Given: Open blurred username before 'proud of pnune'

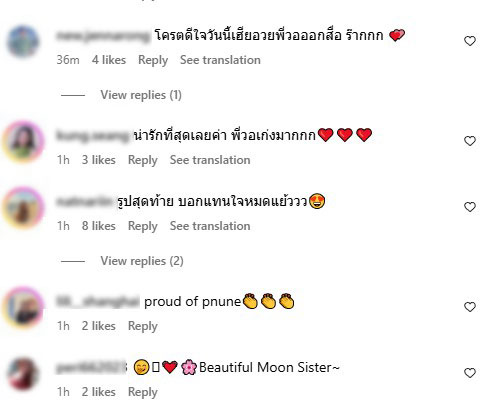Looking at the screenshot, I should click(x=98, y=302).
